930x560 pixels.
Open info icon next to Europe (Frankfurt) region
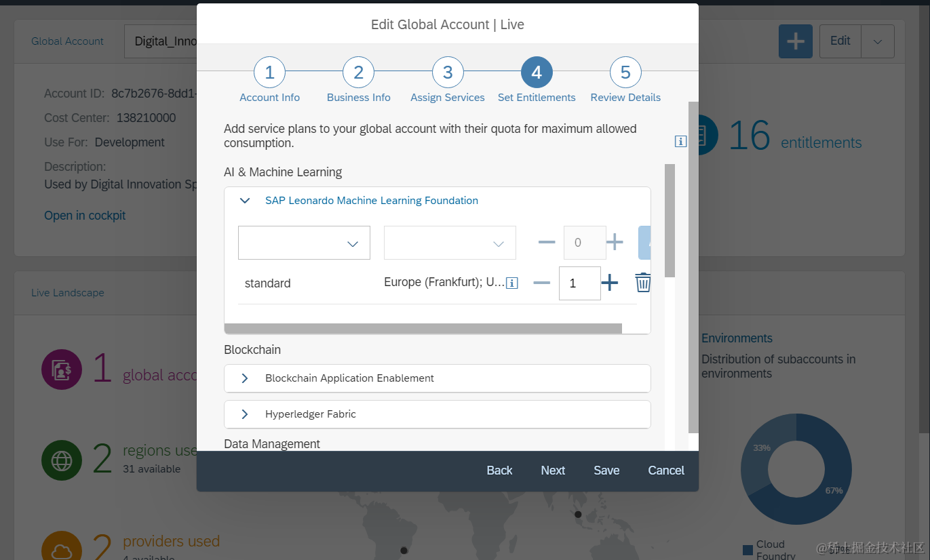(512, 283)
